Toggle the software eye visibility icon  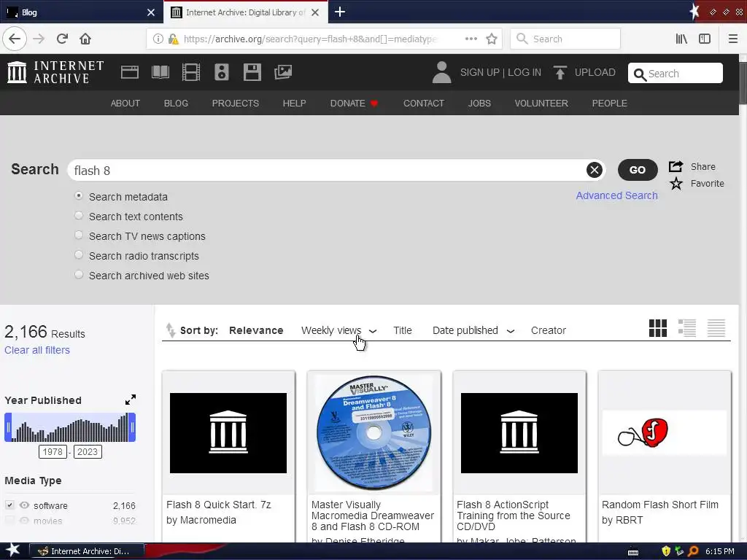tap(24, 505)
